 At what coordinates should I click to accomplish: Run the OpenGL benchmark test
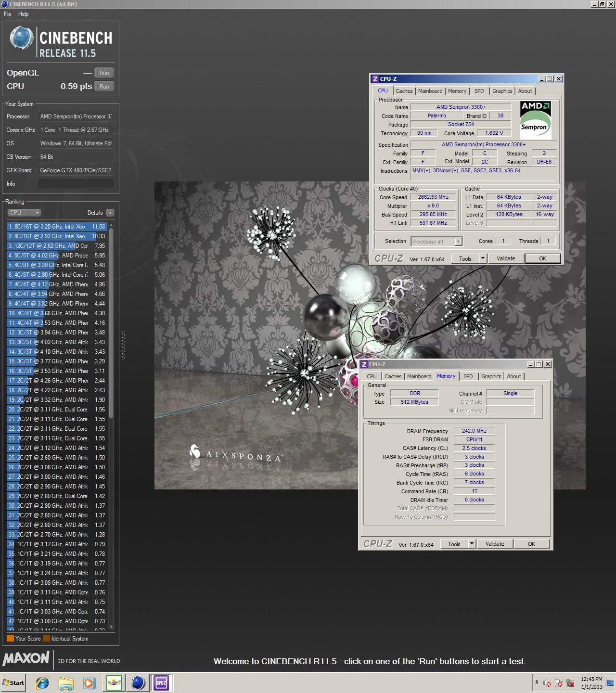click(x=104, y=73)
